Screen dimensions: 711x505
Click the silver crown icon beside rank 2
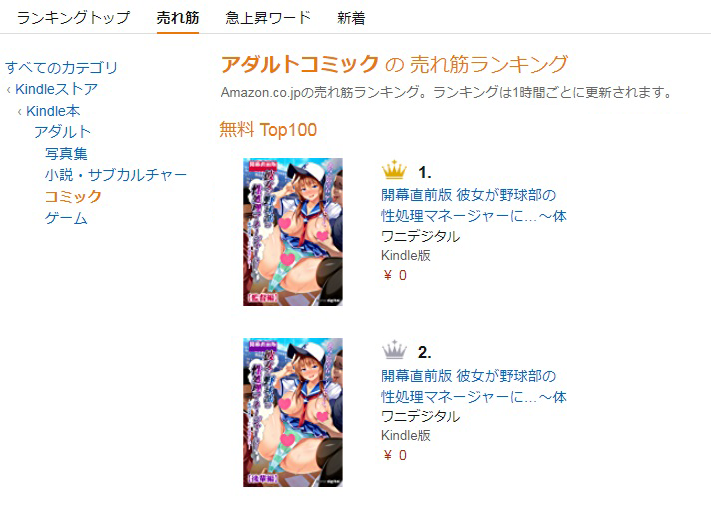(x=394, y=350)
